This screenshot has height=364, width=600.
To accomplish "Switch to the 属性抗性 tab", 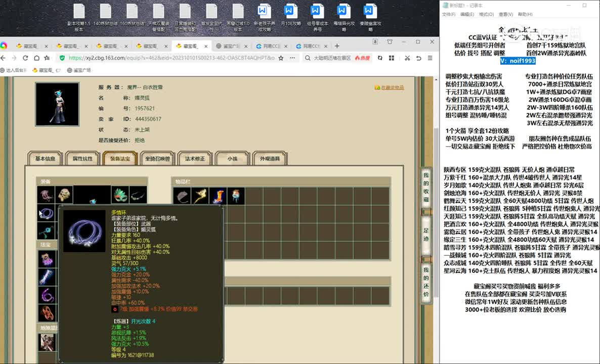I will pyautogui.click(x=82, y=159).
